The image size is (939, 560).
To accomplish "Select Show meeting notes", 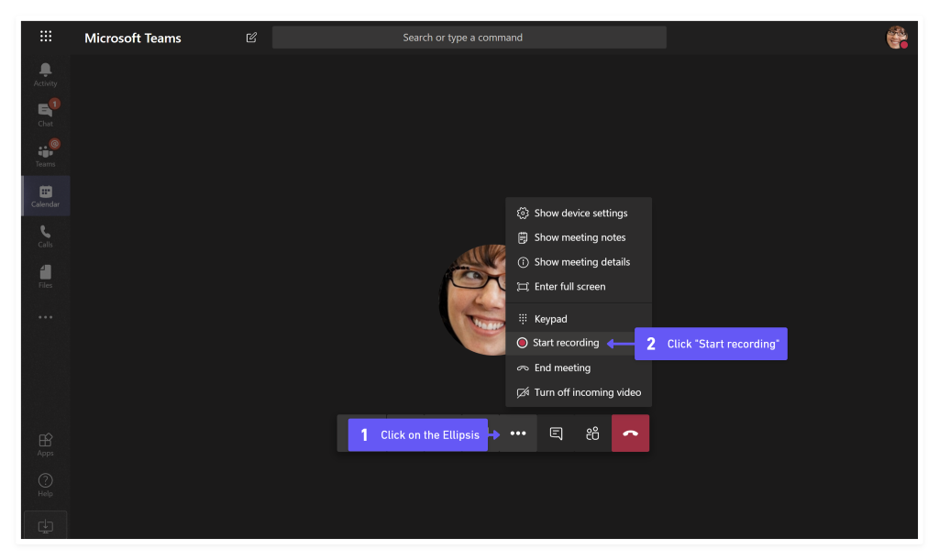I will coord(579,237).
